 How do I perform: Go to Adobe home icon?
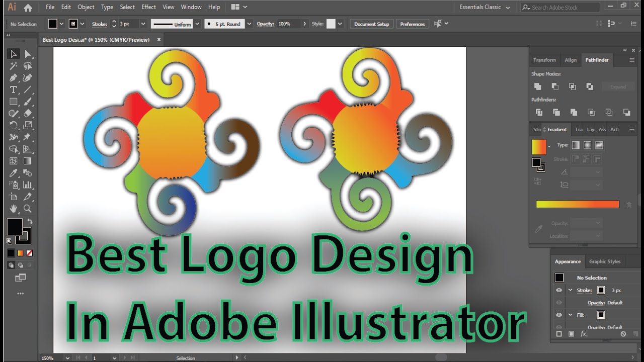(28, 8)
